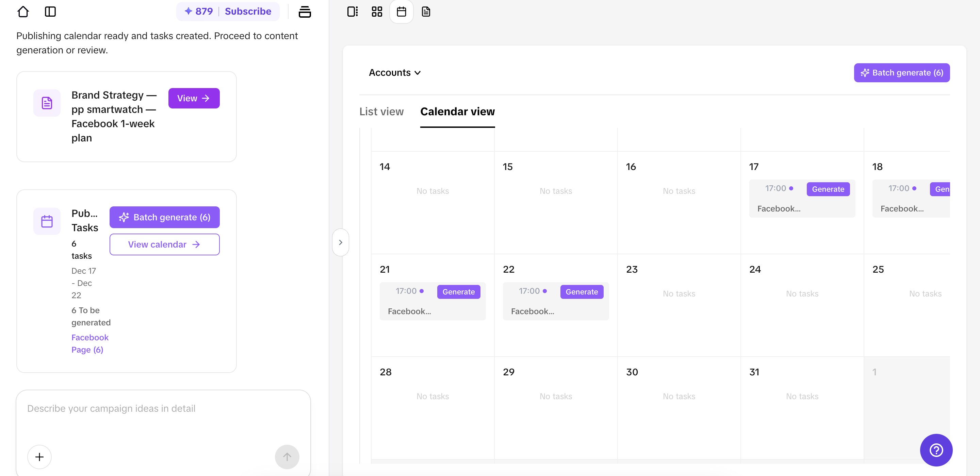
Task: Click the plus attachment button
Action: pyautogui.click(x=39, y=456)
